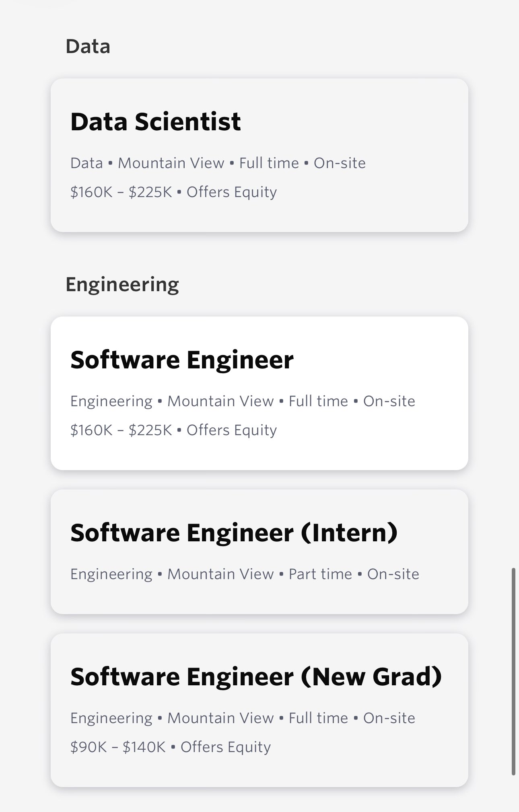Viewport: 519px width, 812px height.
Task: Click Full time on the New Grad card
Action: tap(318, 718)
